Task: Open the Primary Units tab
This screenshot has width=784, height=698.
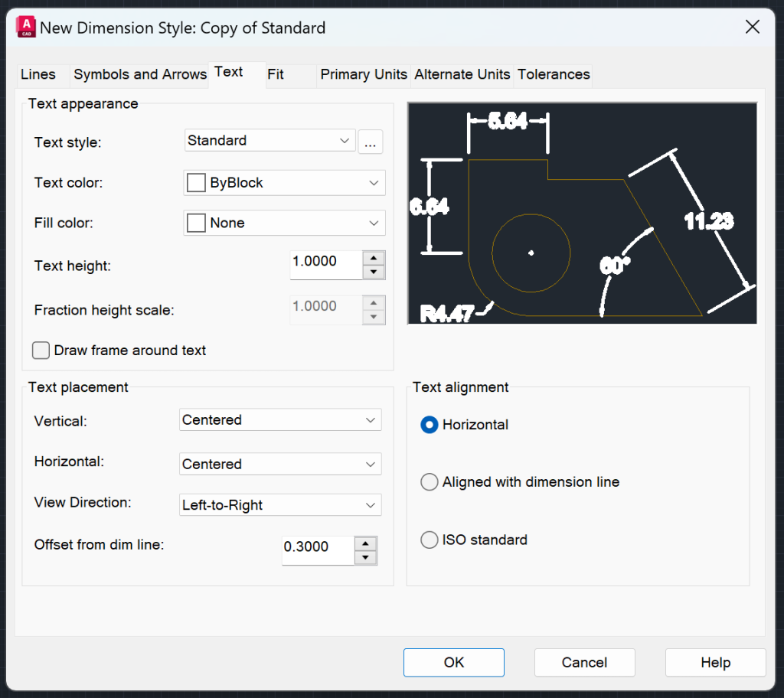Action: coord(363,74)
